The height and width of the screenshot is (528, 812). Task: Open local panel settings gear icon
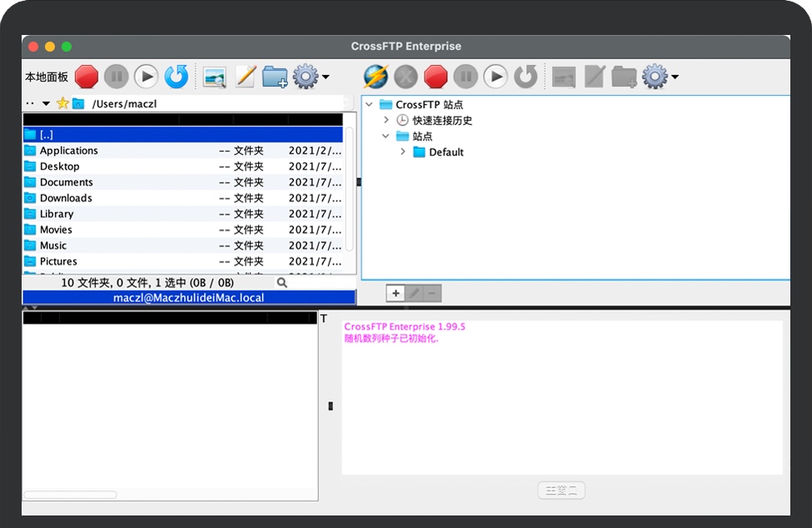(x=305, y=76)
